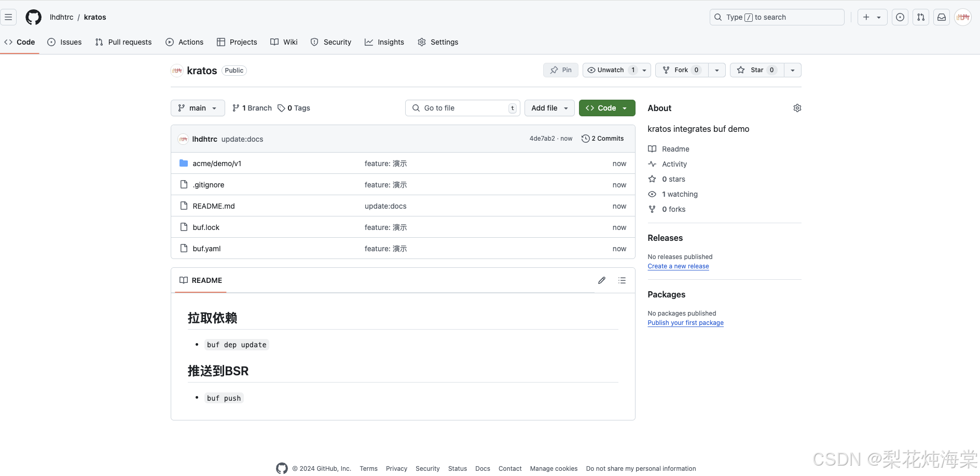
Task: Click Create a new release
Action: tap(678, 266)
